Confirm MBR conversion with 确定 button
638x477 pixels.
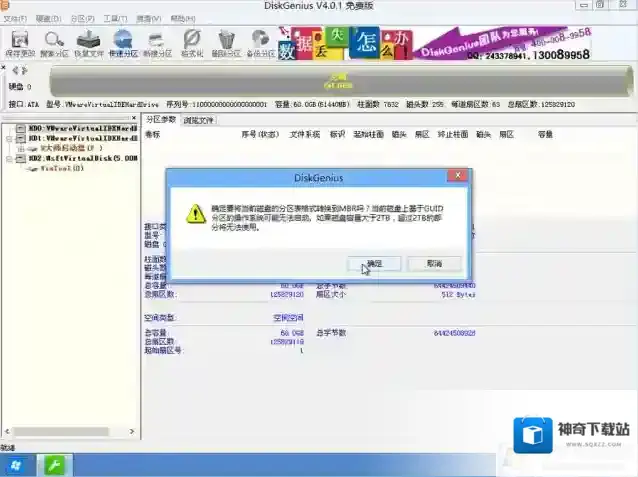click(373, 263)
